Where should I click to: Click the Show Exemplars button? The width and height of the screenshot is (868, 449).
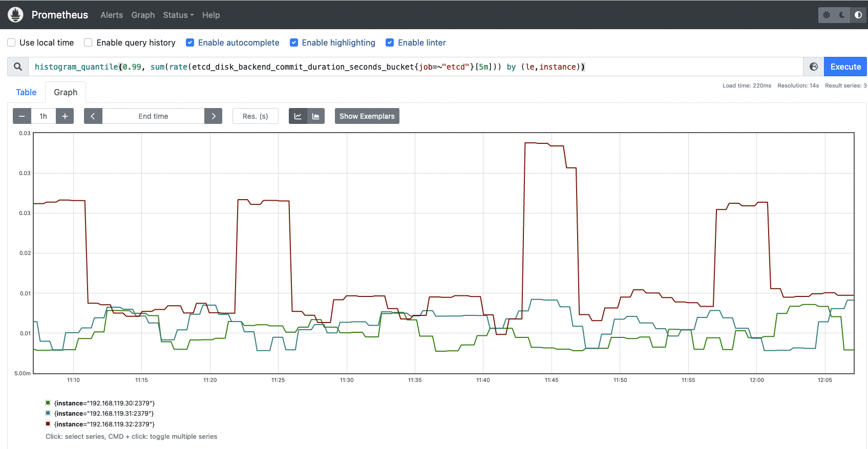pos(367,116)
